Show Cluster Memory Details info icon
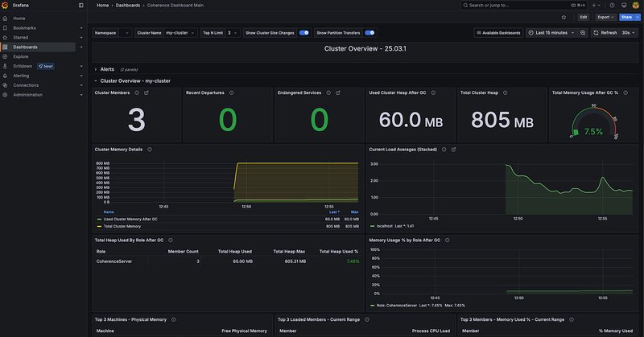 (150, 150)
